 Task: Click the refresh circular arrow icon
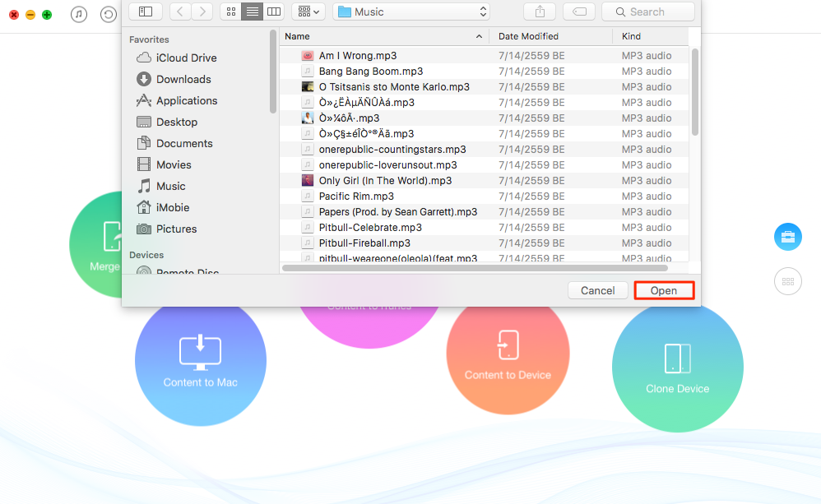[x=109, y=14]
